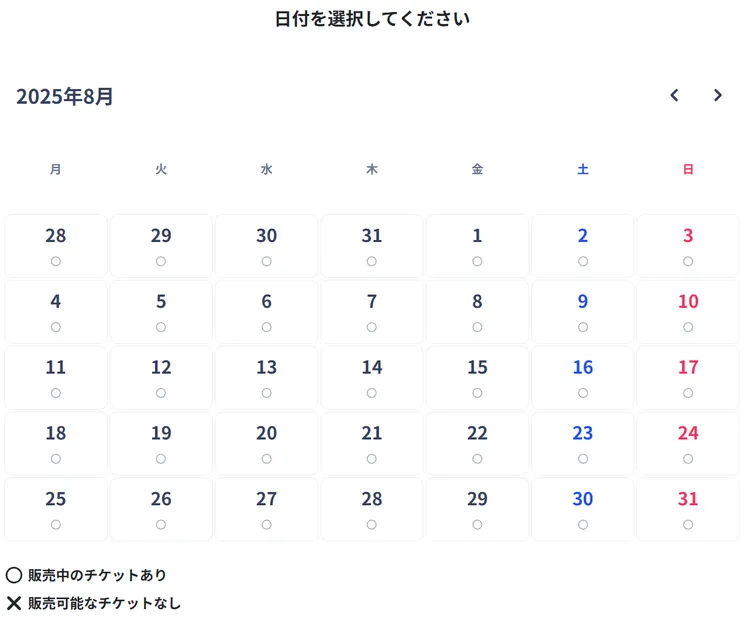Choose August 21 on calendar

click(372, 444)
